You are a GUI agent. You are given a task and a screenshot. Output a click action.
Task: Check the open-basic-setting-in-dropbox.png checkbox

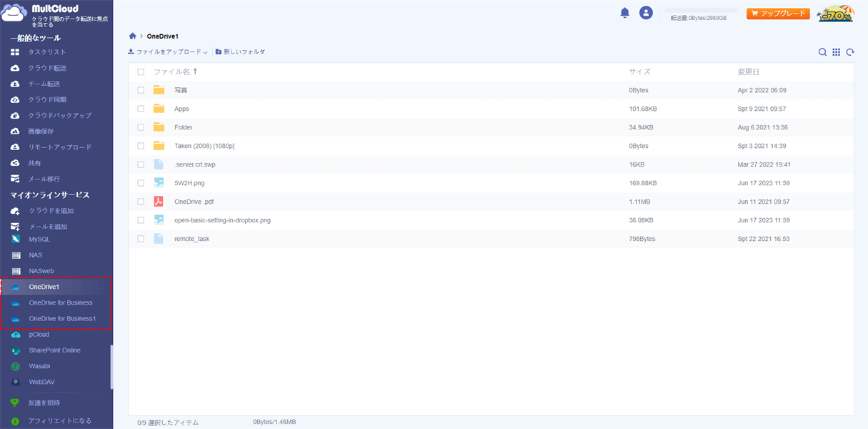[141, 220]
